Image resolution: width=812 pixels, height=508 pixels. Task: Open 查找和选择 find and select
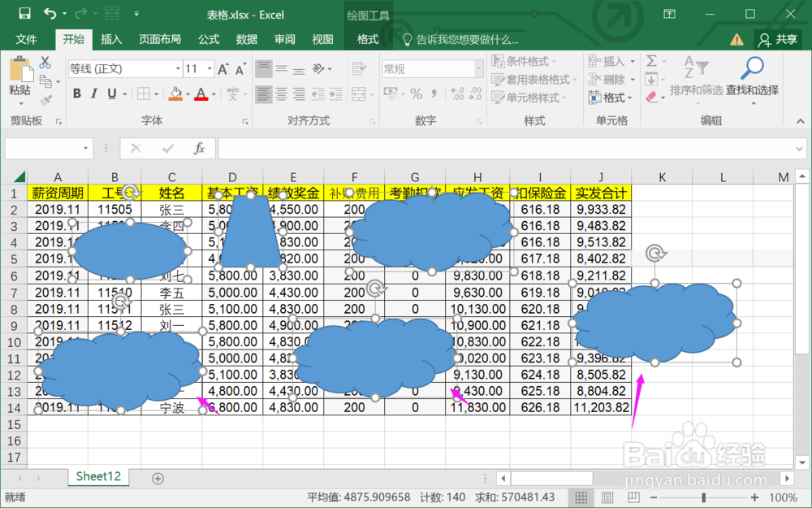pyautogui.click(x=753, y=79)
